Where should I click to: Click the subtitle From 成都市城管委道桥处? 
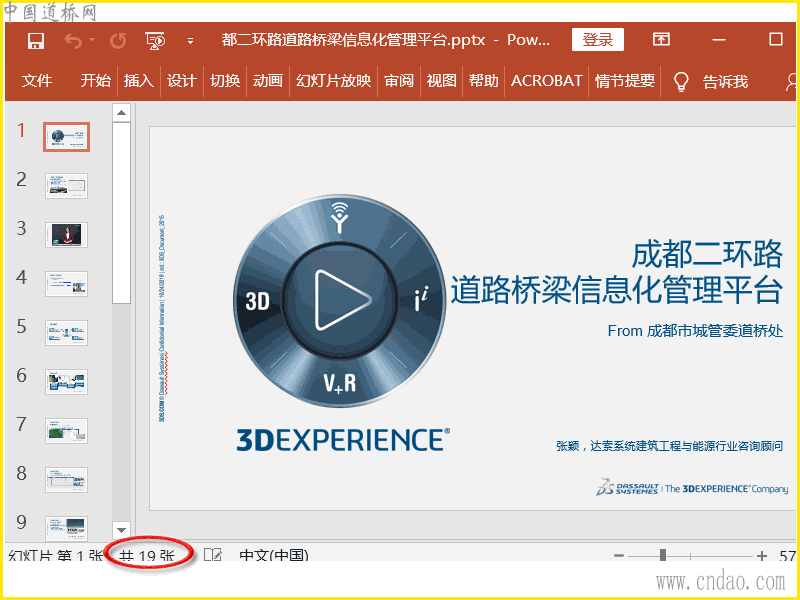(695, 331)
